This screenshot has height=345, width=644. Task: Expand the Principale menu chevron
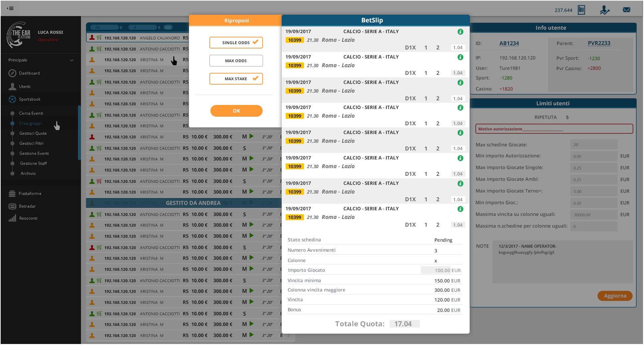point(72,60)
